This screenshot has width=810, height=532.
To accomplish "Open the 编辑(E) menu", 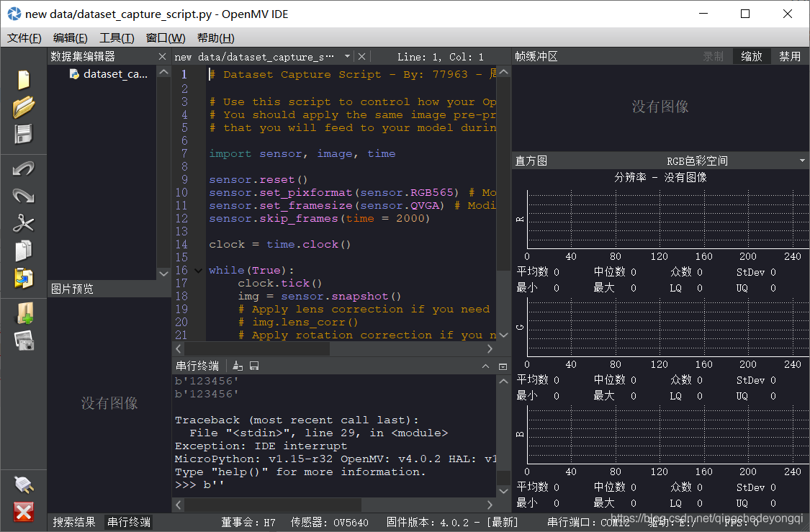I will point(71,37).
